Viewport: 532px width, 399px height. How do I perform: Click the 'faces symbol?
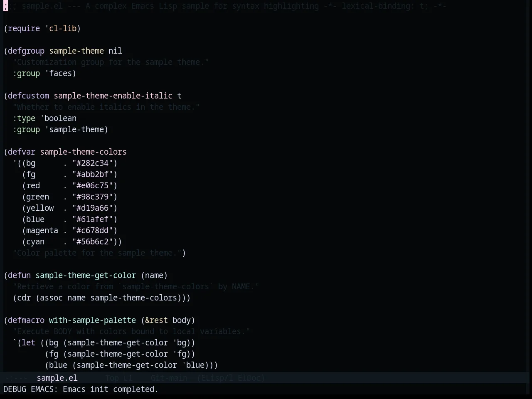[58, 73]
